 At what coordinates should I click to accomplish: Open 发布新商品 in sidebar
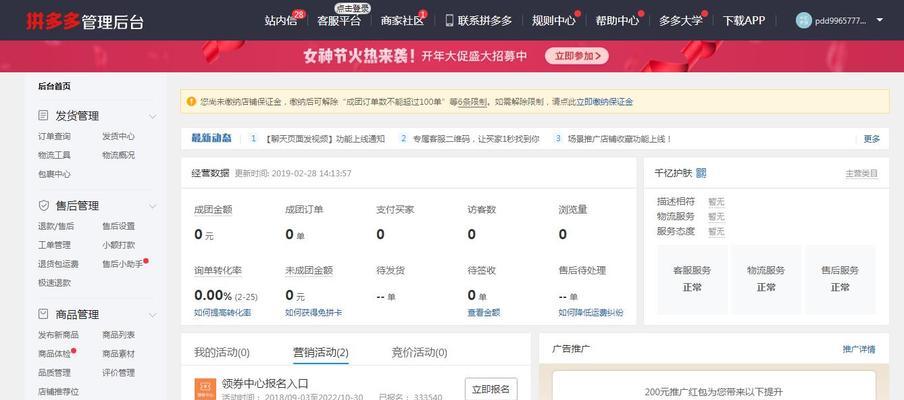pyautogui.click(x=58, y=335)
